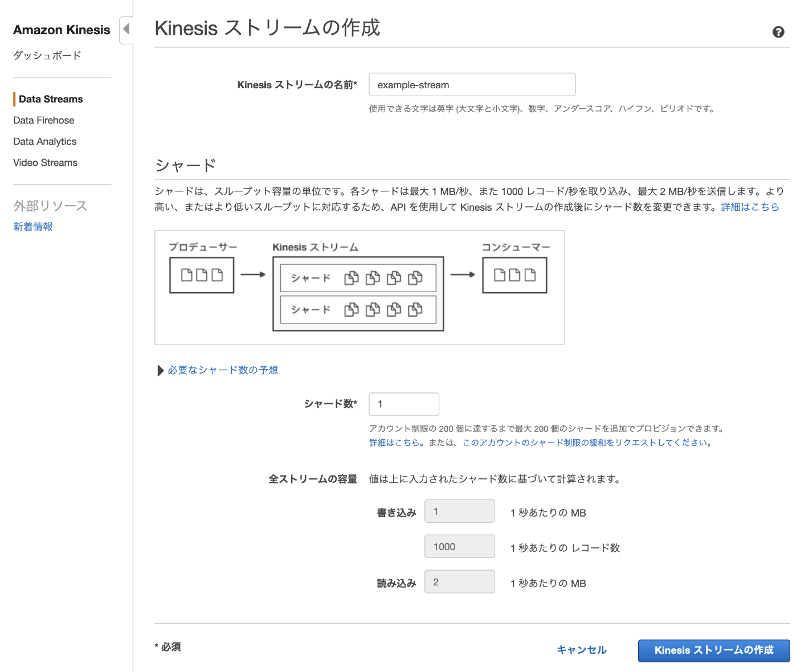Select the 読み込み MB per second value
The height and width of the screenshot is (672, 809).
tap(459, 581)
